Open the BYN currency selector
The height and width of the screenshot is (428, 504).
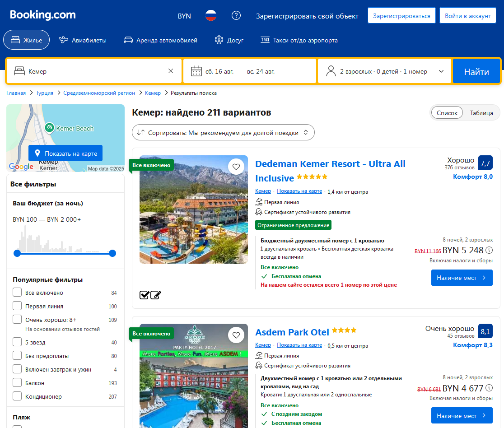click(x=184, y=16)
